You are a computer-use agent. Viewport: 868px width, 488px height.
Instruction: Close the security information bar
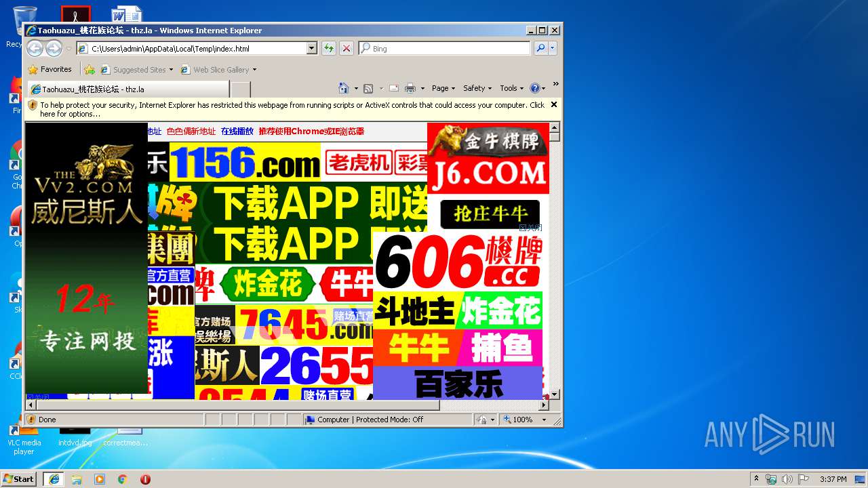(x=554, y=104)
